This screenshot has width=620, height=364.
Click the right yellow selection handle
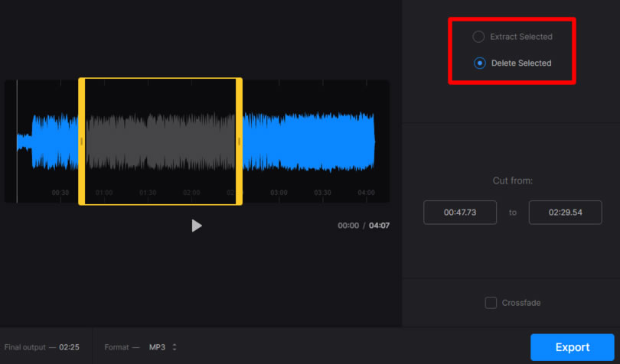(240, 141)
